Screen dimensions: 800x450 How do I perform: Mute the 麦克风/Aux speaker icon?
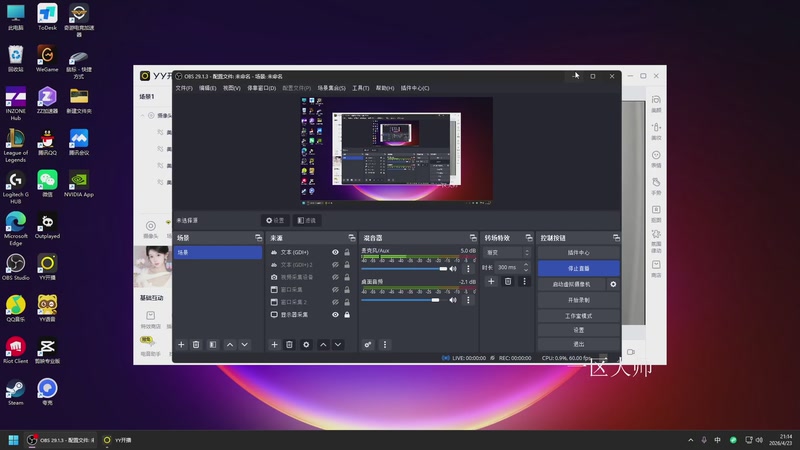[453, 269]
